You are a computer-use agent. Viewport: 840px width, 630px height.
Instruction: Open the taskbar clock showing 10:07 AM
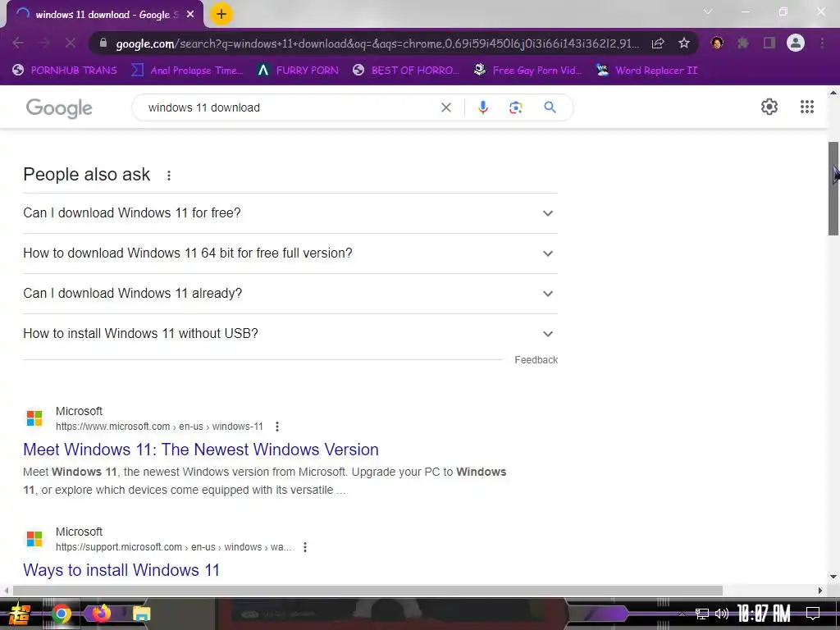(x=764, y=614)
